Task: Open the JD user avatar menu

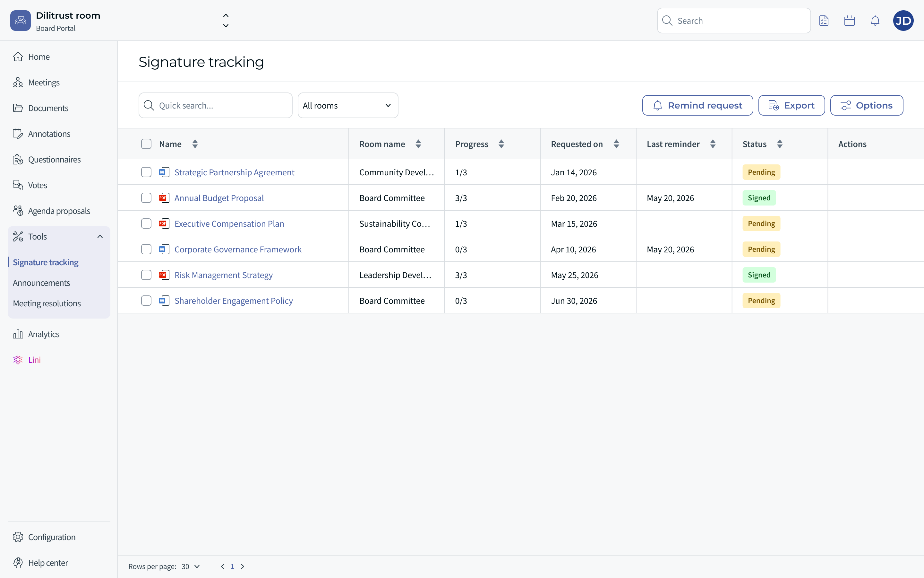Action: [903, 21]
